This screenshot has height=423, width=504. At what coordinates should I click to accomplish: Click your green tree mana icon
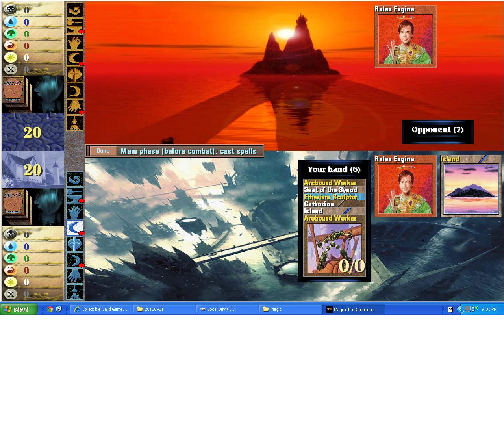[x=11, y=258]
